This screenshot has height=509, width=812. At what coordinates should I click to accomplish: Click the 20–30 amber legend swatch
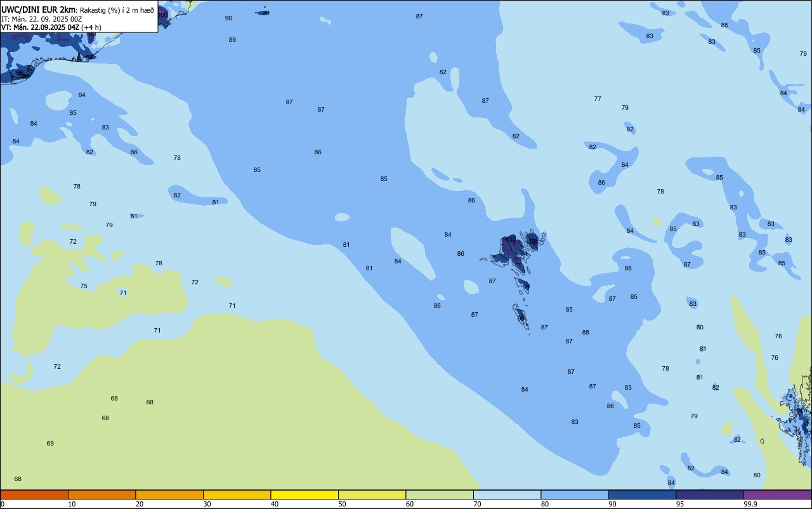pyautogui.click(x=169, y=494)
